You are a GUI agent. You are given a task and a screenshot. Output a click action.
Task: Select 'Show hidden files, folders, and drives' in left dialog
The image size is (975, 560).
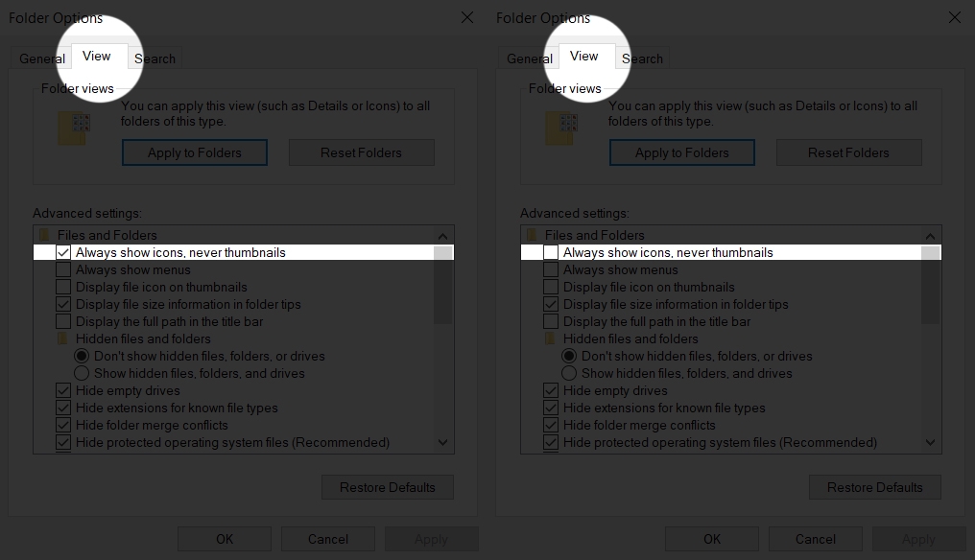click(82, 374)
